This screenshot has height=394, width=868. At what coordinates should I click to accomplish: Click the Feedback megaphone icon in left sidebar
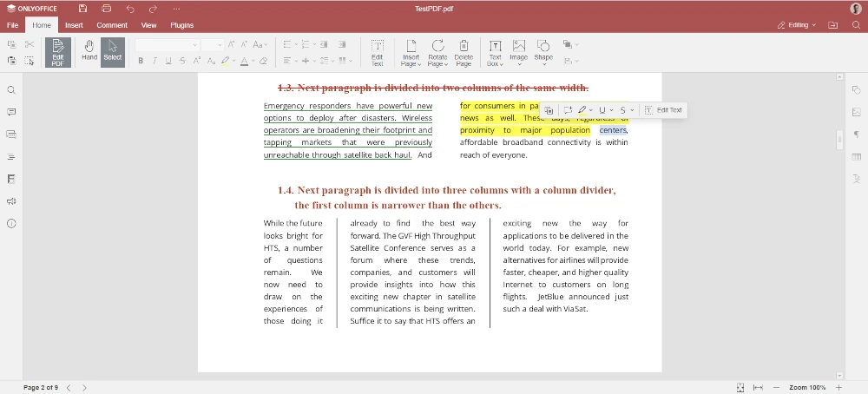click(11, 201)
